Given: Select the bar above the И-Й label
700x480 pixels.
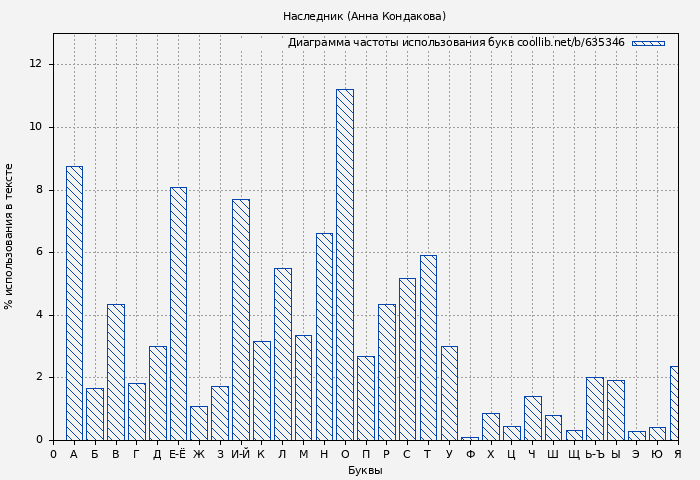Looking at the screenshot, I should click(x=240, y=320).
